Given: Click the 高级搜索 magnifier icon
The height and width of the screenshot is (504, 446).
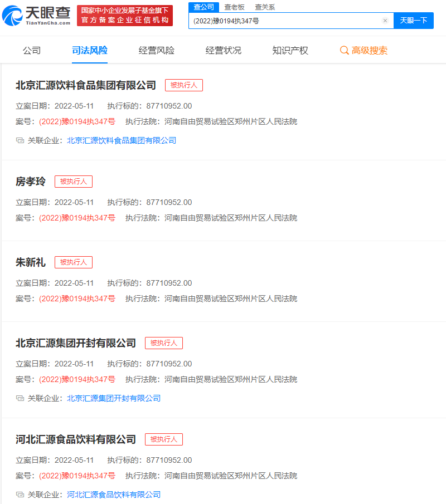Looking at the screenshot, I should pyautogui.click(x=345, y=51).
